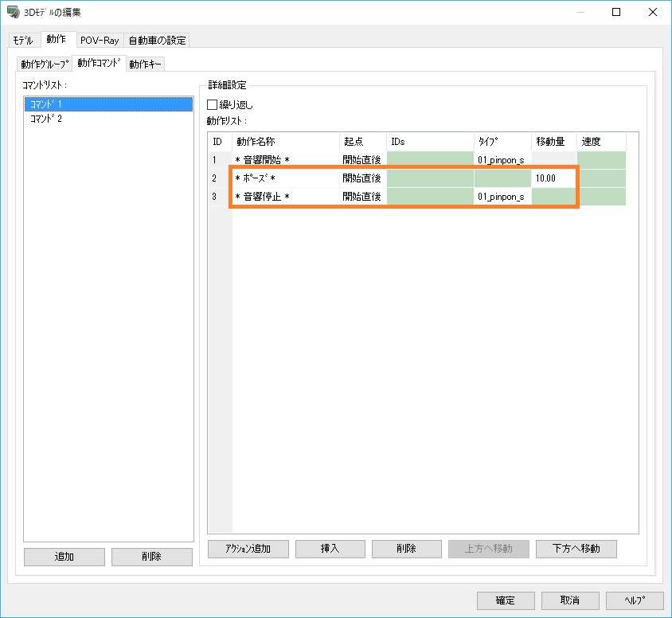Select the ＊音響停止＊ action name cell
672x618 pixels.
[x=286, y=197]
